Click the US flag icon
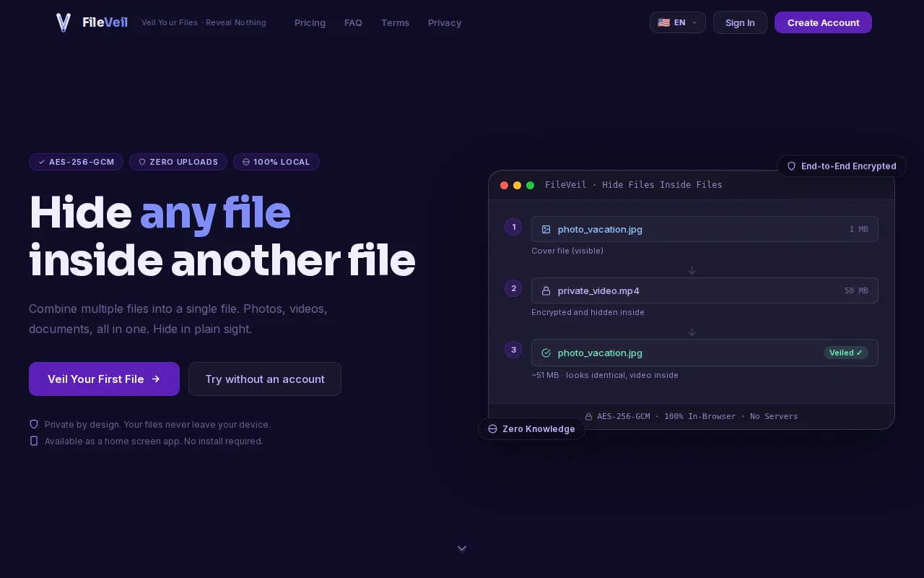 coord(663,22)
